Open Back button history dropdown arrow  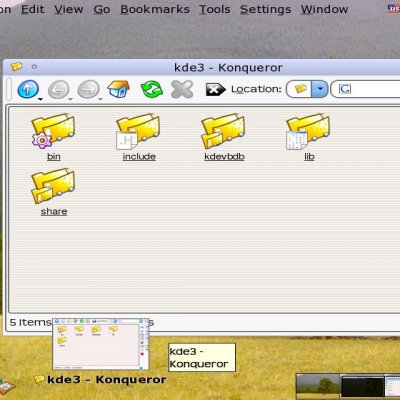pos(70,99)
